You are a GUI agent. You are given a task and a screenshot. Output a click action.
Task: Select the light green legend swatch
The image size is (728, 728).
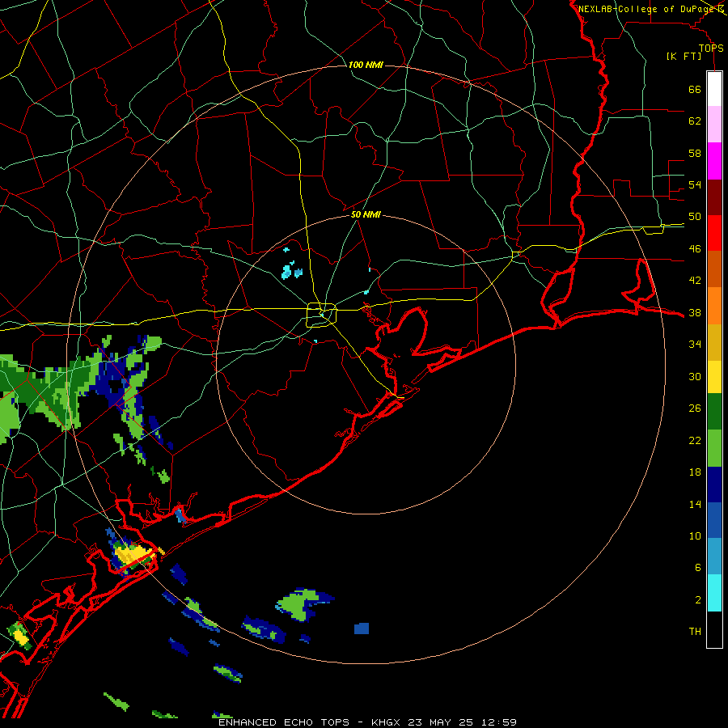coord(714,448)
